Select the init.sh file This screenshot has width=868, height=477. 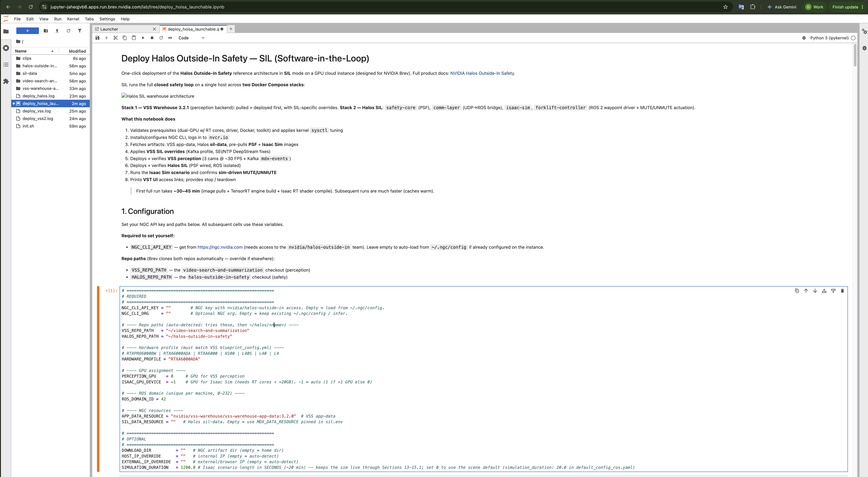point(51,126)
